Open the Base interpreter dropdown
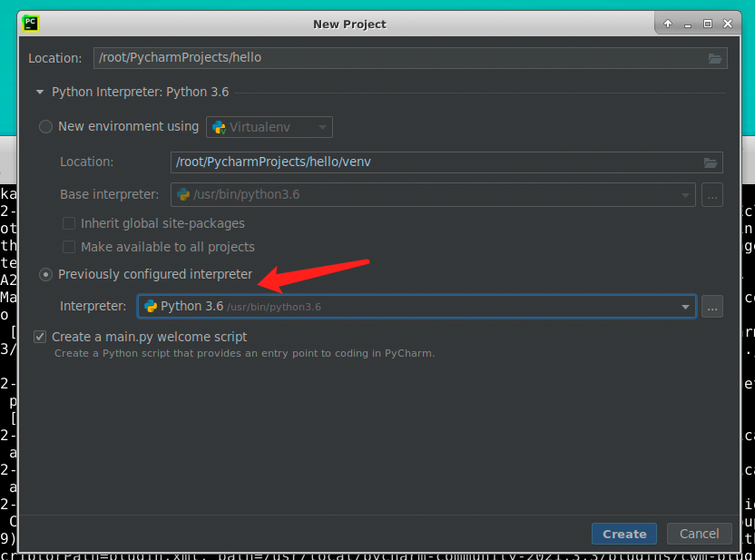Screen dimensions: 755x560 click(433, 195)
